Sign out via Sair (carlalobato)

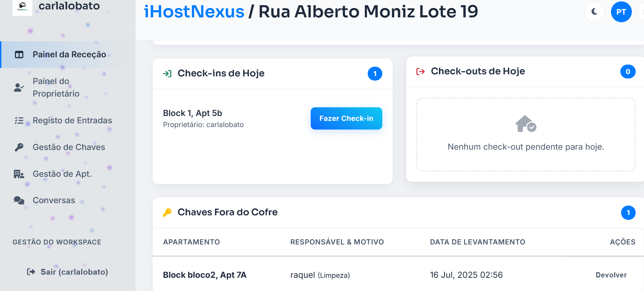click(x=74, y=272)
